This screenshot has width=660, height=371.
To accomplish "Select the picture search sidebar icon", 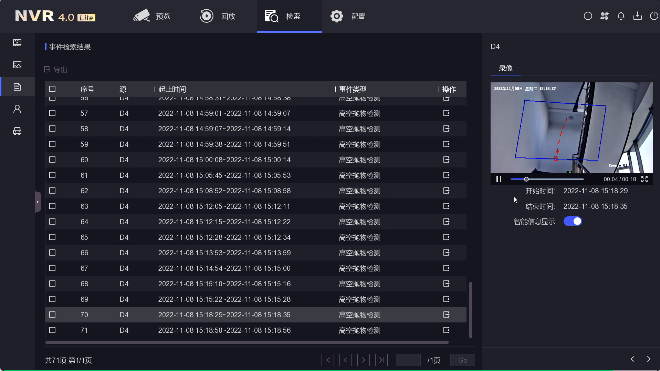I will point(17,64).
